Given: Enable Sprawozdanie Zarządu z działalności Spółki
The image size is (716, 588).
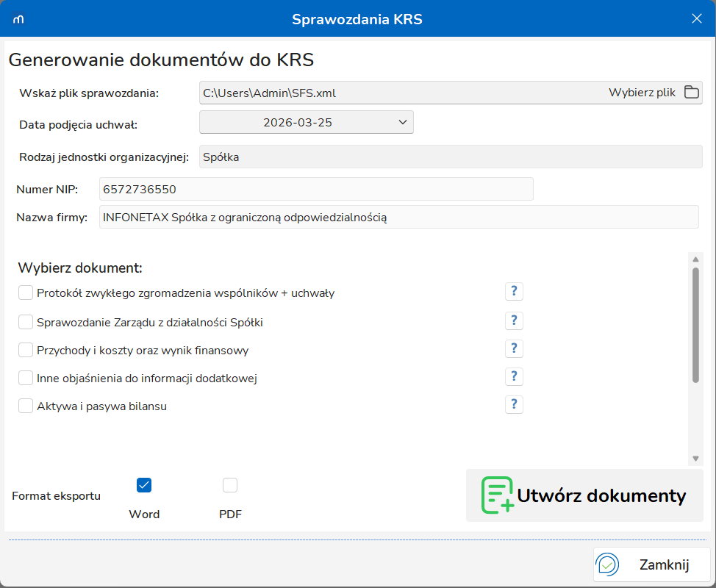Looking at the screenshot, I should coord(26,322).
